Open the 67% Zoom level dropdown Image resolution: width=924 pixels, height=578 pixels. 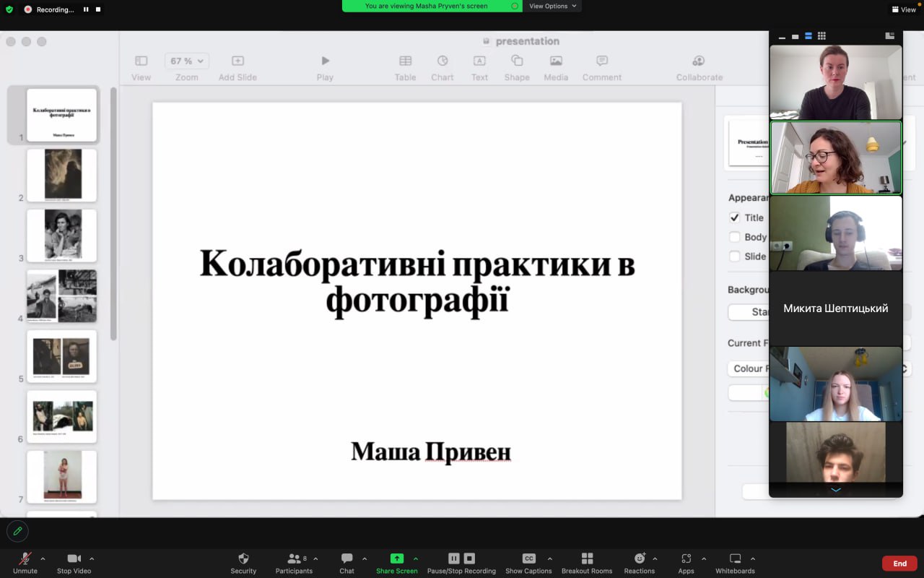pos(186,61)
